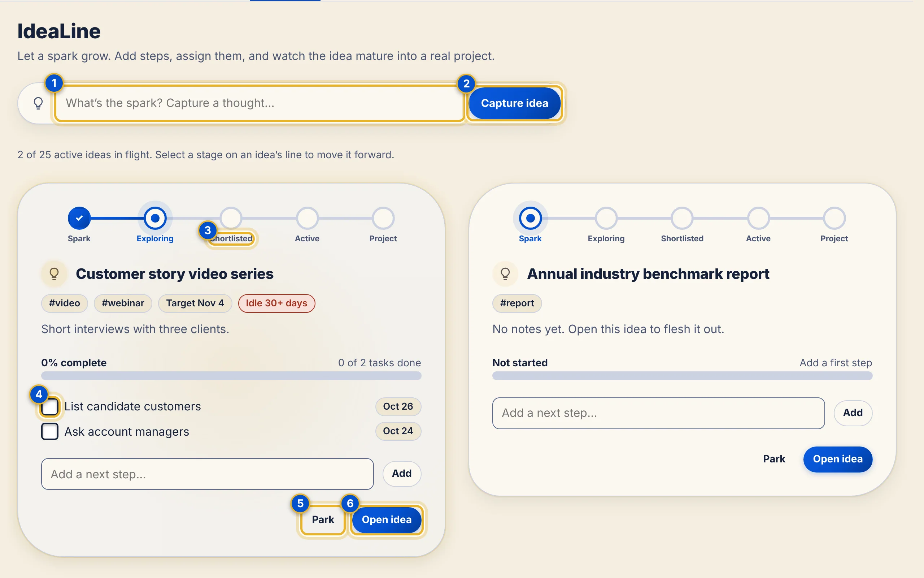Screen dimensions: 924x578
Task: Click Add button in Customer story card
Action: tap(402, 474)
